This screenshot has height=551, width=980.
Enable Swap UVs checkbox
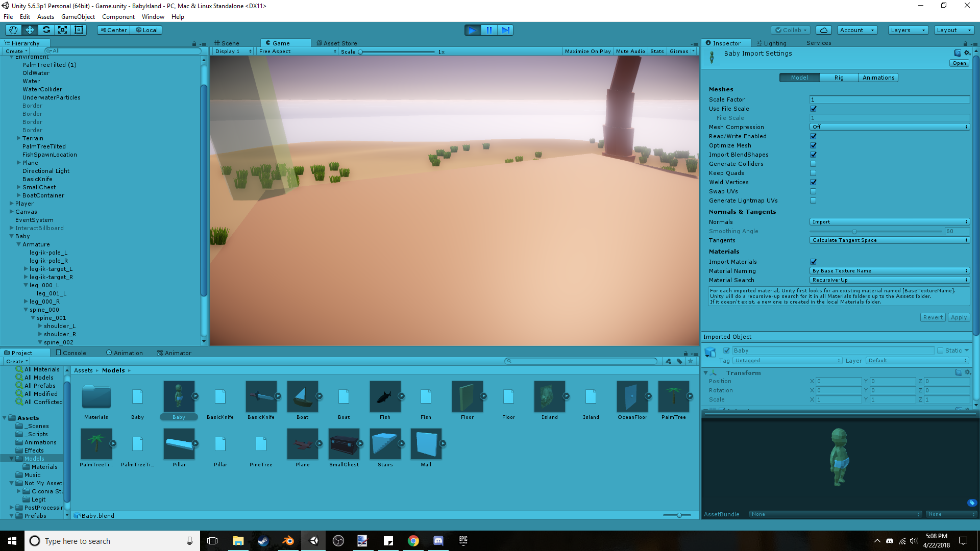[x=813, y=191]
